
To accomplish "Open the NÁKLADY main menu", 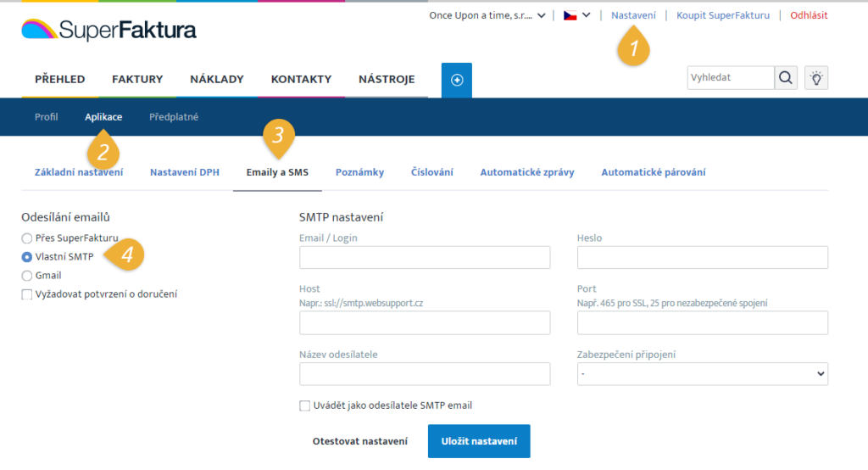I will [217, 79].
